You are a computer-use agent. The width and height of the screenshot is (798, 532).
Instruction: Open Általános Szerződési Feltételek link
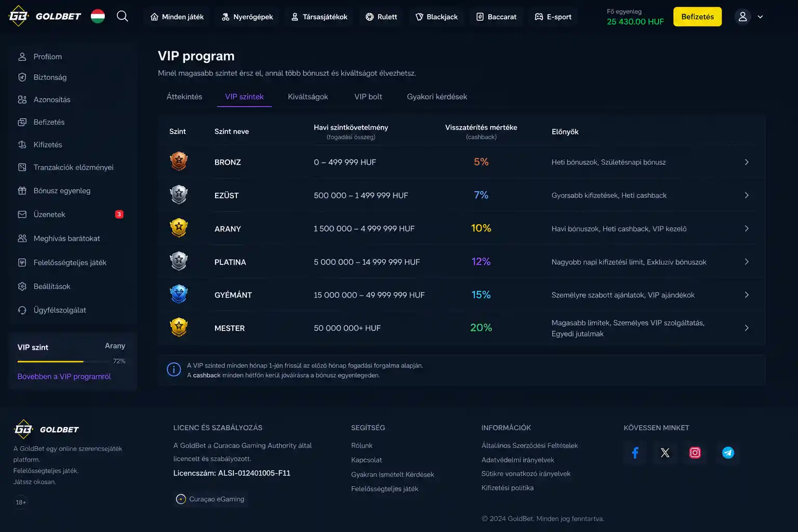tap(529, 446)
